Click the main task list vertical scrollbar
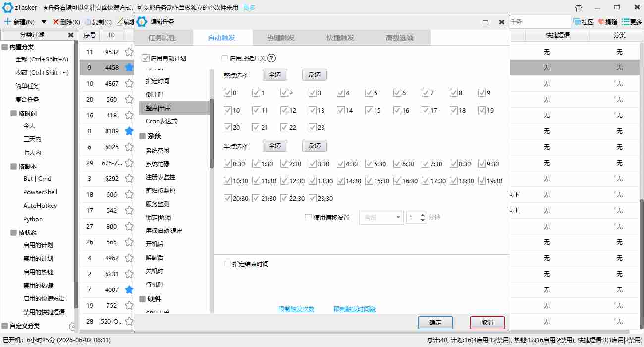644x347 pixels. pos(641,243)
